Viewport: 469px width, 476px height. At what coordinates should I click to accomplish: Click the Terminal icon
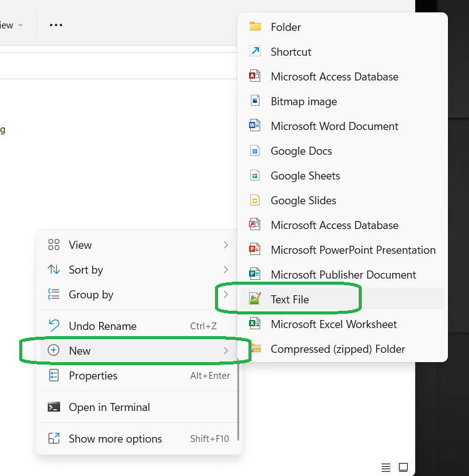[54, 407]
